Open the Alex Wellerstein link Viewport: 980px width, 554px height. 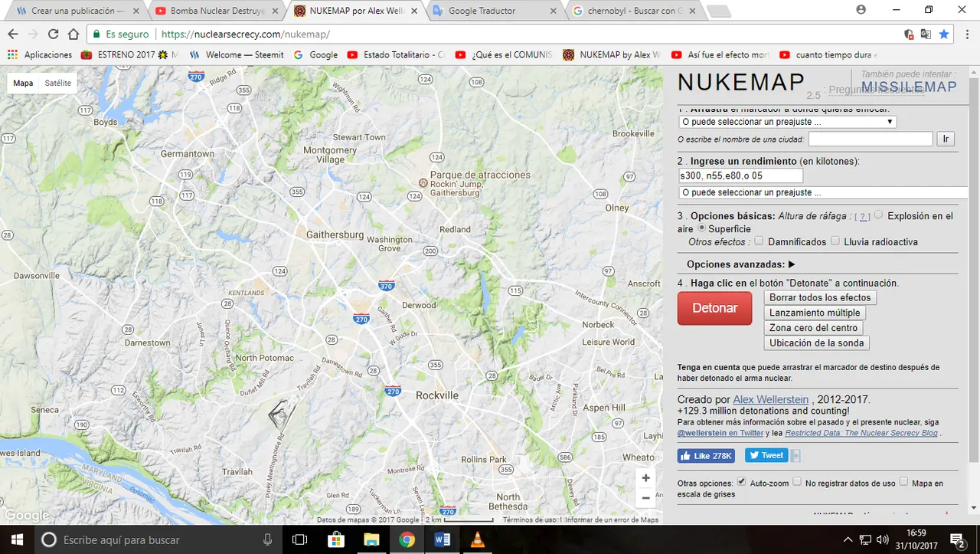[x=770, y=400]
